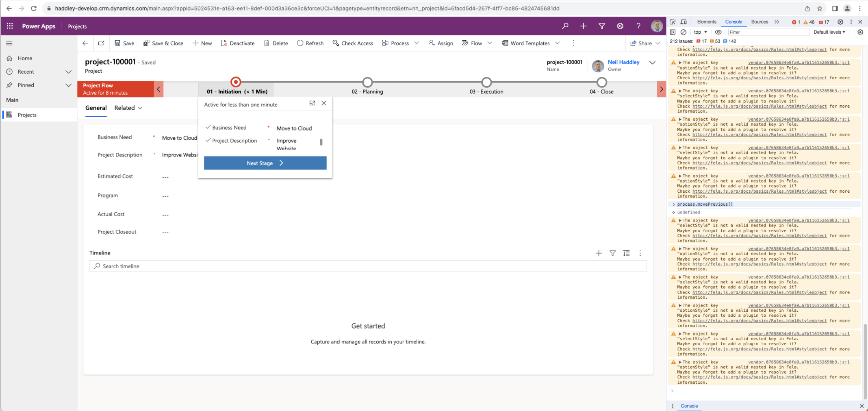
Task: Close the Initiation stage flyout
Action: point(324,103)
